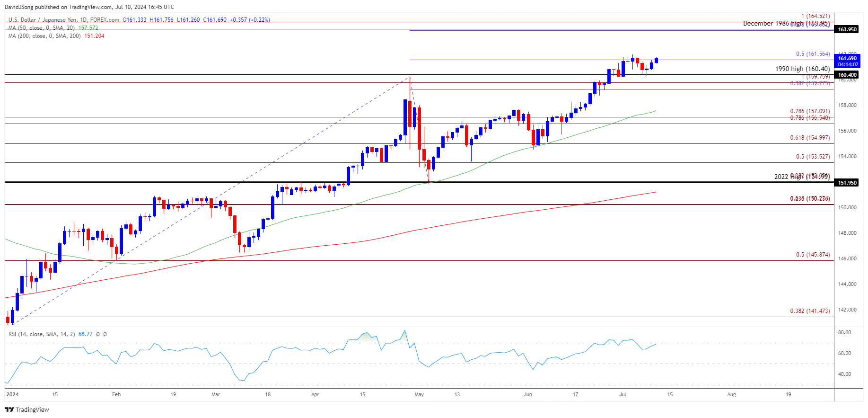Click the 144.000 price axis label
The image size is (868, 418).
(x=847, y=284)
